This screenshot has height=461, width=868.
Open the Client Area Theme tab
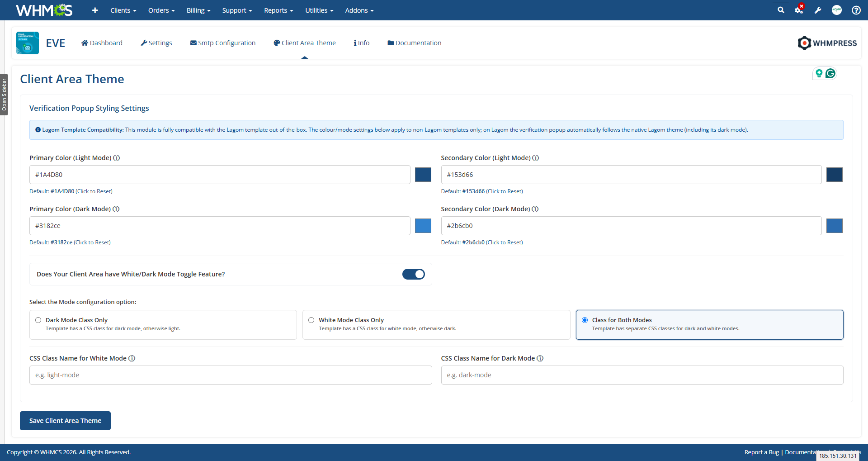pyautogui.click(x=305, y=43)
